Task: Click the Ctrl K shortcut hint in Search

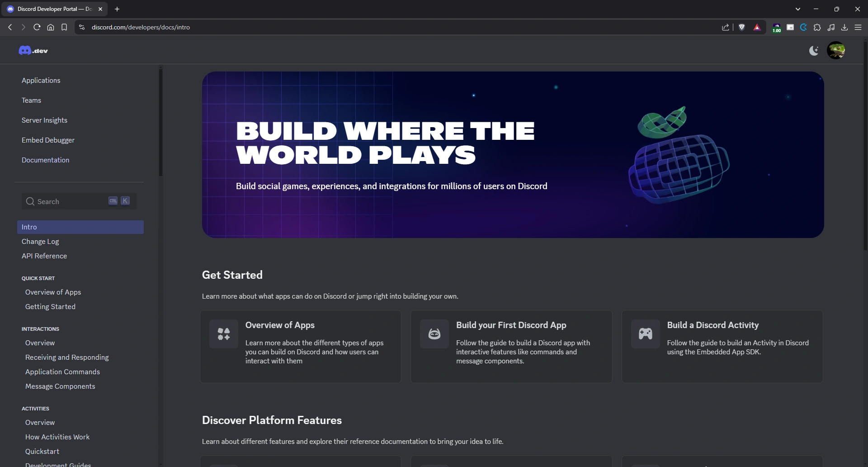Action: click(119, 201)
